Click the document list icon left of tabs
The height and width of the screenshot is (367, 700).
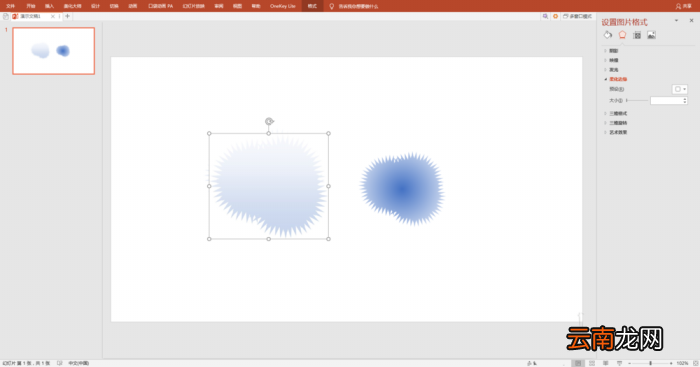5,16
